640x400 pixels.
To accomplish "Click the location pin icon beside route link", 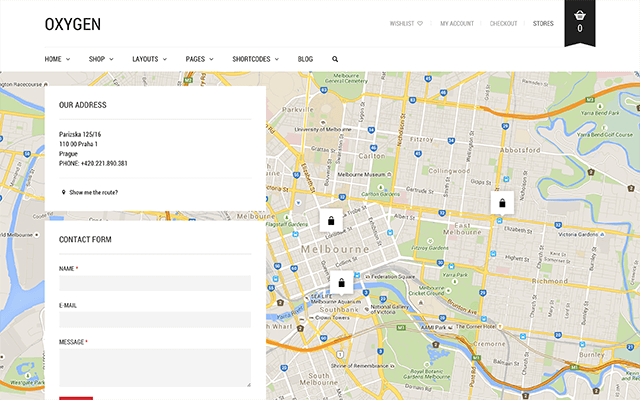I will (x=63, y=192).
